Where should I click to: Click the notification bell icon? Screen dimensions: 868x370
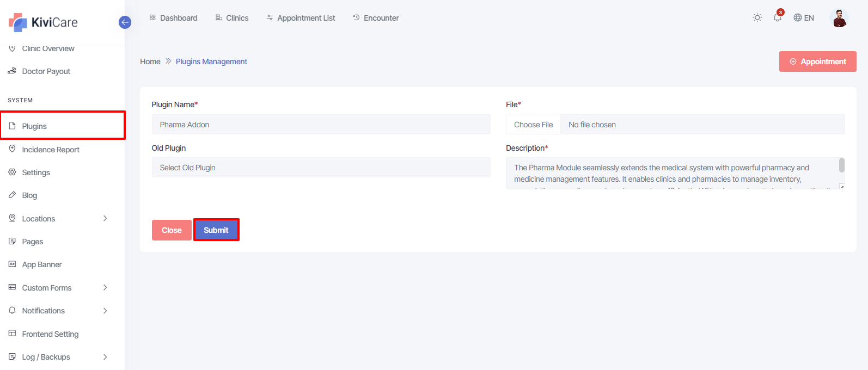777,18
